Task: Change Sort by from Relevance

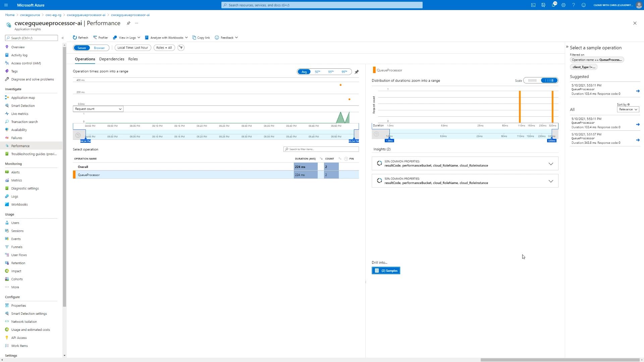Action: pyautogui.click(x=628, y=109)
